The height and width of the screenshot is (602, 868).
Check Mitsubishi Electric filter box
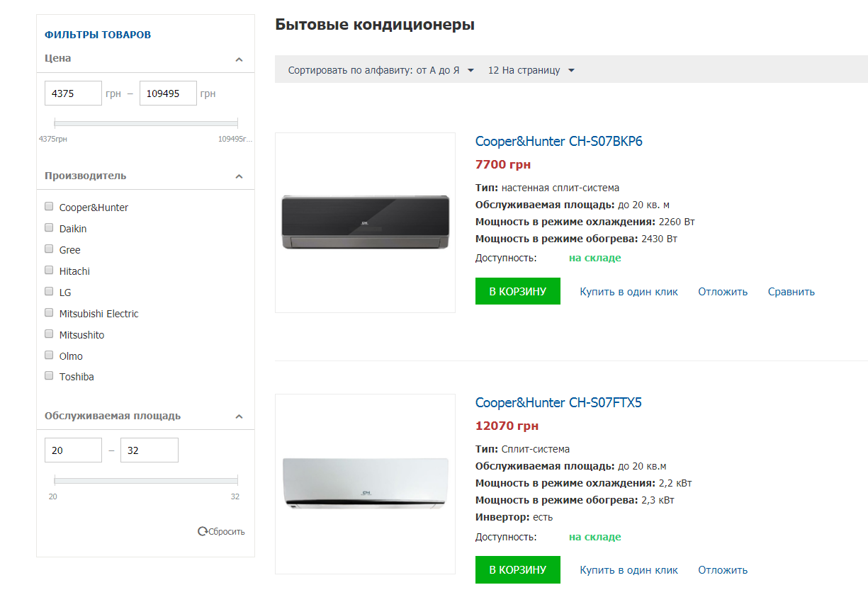click(x=49, y=313)
